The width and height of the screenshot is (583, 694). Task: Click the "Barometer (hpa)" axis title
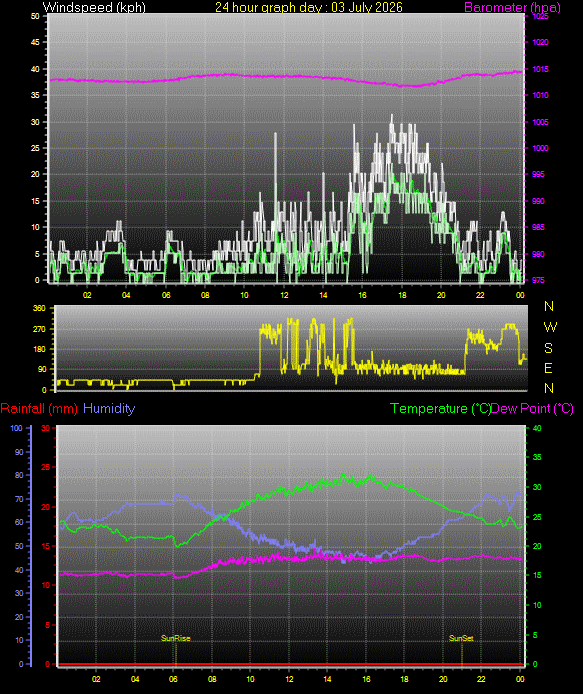click(512, 7)
